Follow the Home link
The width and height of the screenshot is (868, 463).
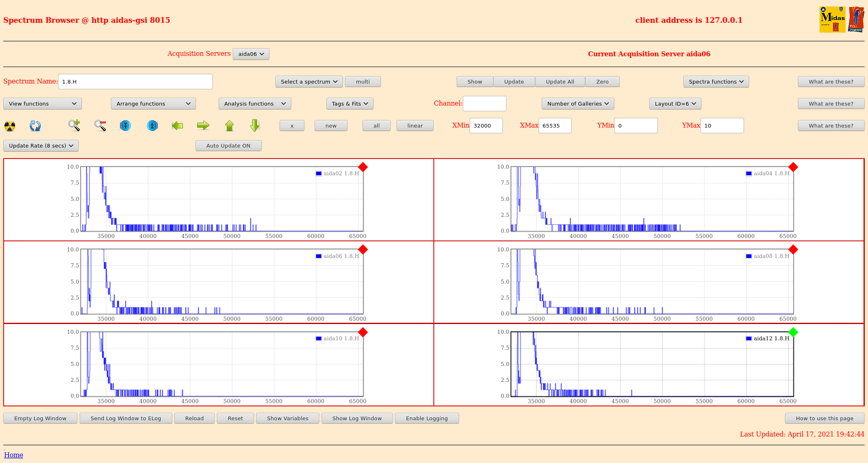click(13, 455)
